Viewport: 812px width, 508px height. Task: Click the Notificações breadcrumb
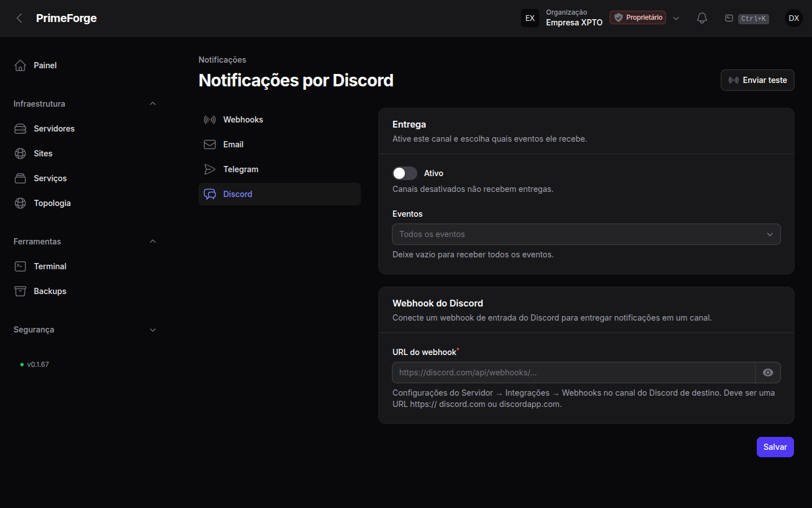[x=222, y=60]
